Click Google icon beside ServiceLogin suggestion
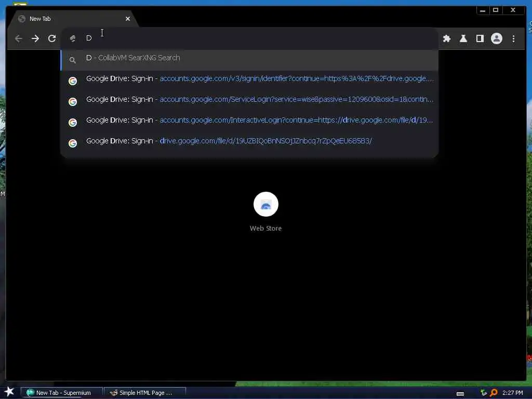The image size is (532, 399). [73, 101]
